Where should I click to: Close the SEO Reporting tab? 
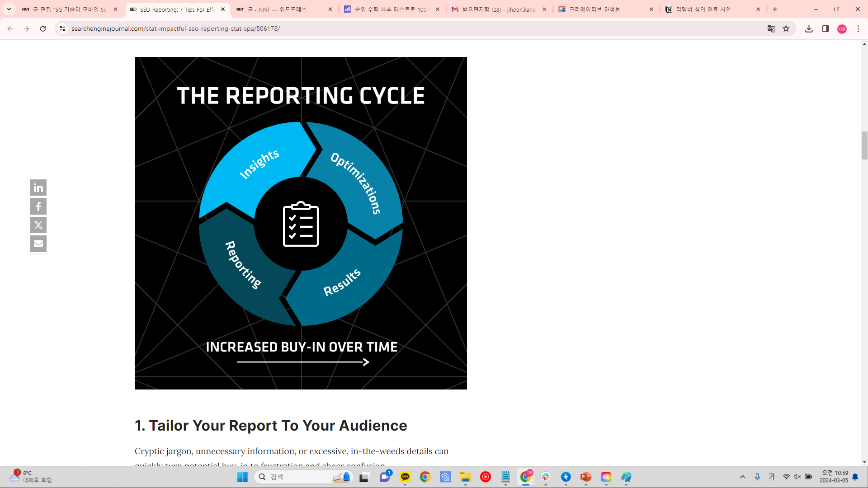(x=223, y=9)
